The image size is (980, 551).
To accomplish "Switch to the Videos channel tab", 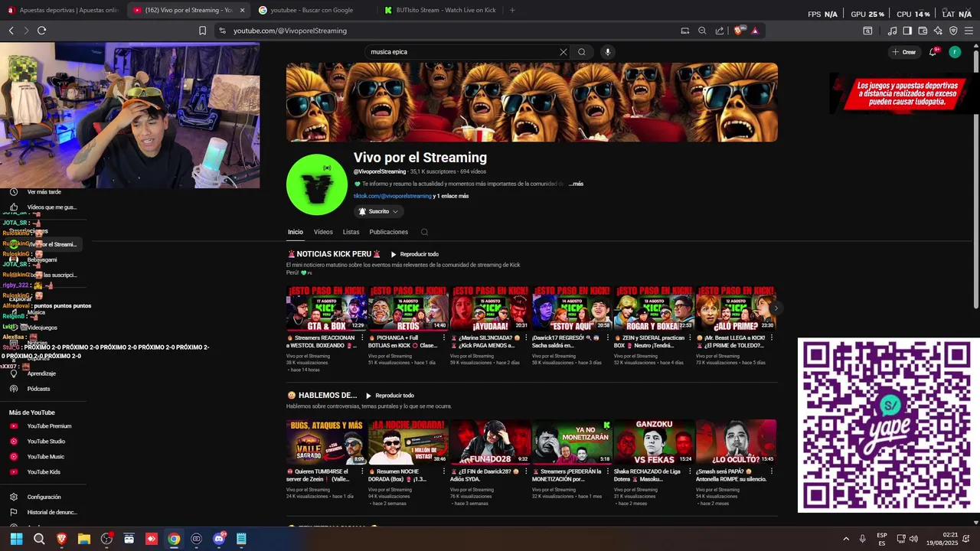I will click(323, 232).
